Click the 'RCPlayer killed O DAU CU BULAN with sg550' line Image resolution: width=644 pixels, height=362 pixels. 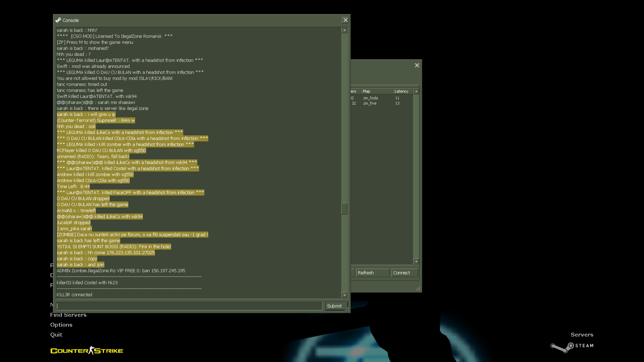coord(101,150)
